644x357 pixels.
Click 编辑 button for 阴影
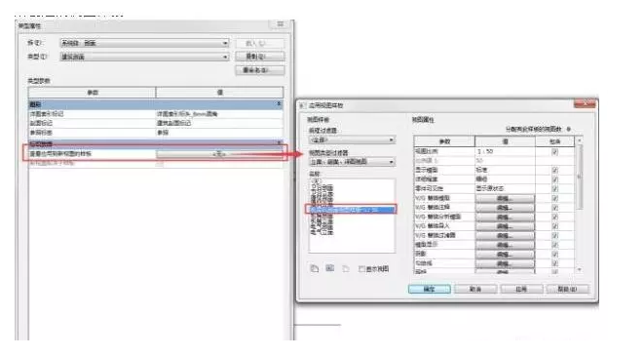(x=505, y=255)
